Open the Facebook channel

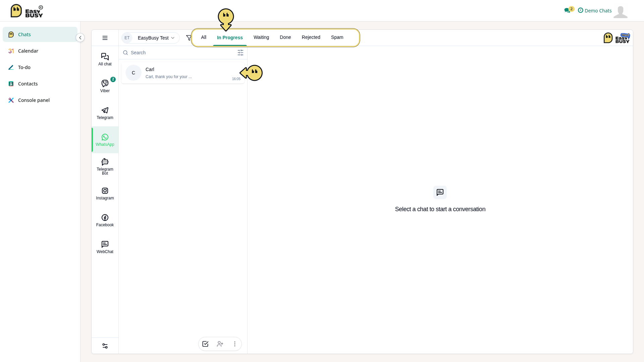click(105, 220)
